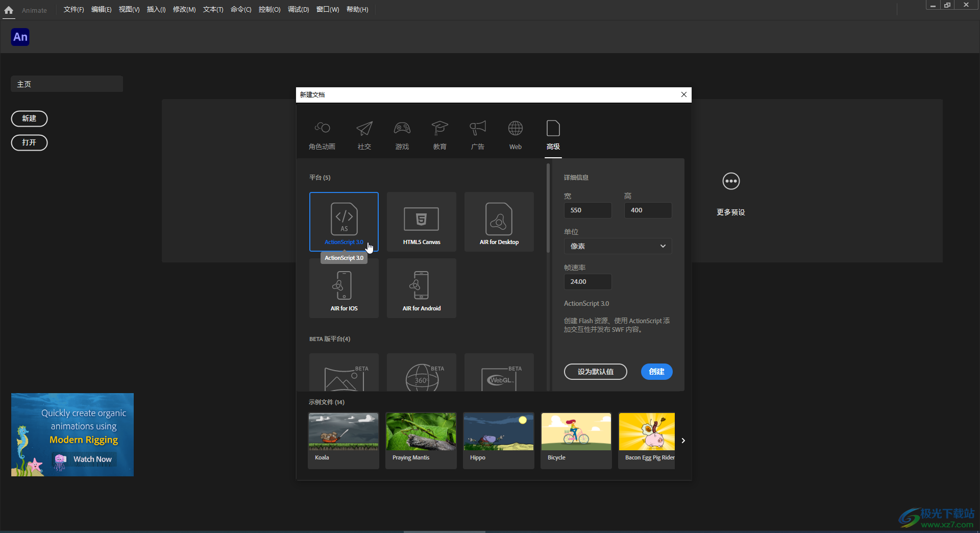Click the BETA 版平台(4) section heading
The image size is (980, 533).
click(330, 339)
